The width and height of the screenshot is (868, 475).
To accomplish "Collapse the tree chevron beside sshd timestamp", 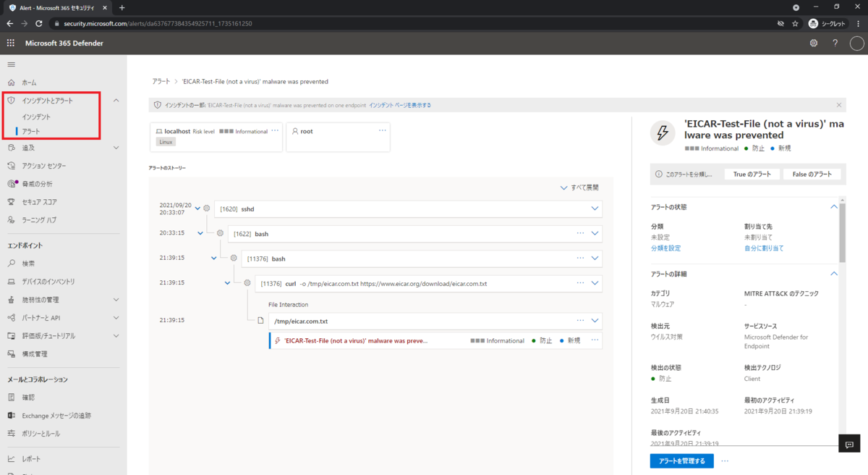I will (197, 209).
